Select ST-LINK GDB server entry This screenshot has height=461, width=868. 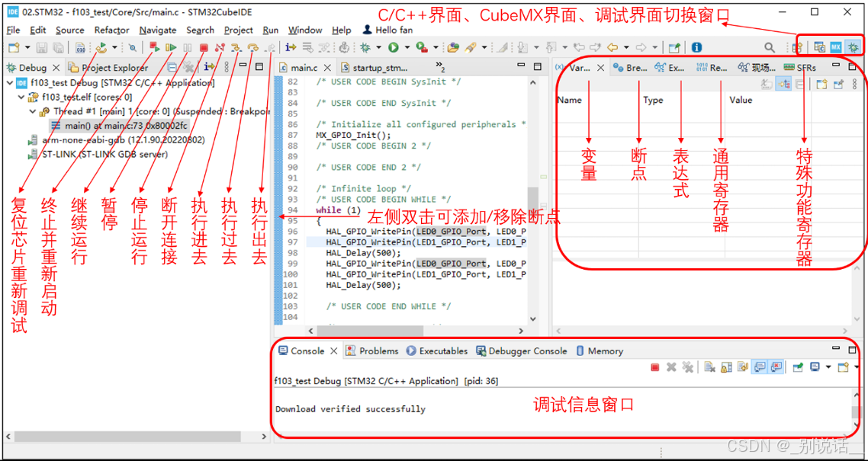click(x=98, y=155)
